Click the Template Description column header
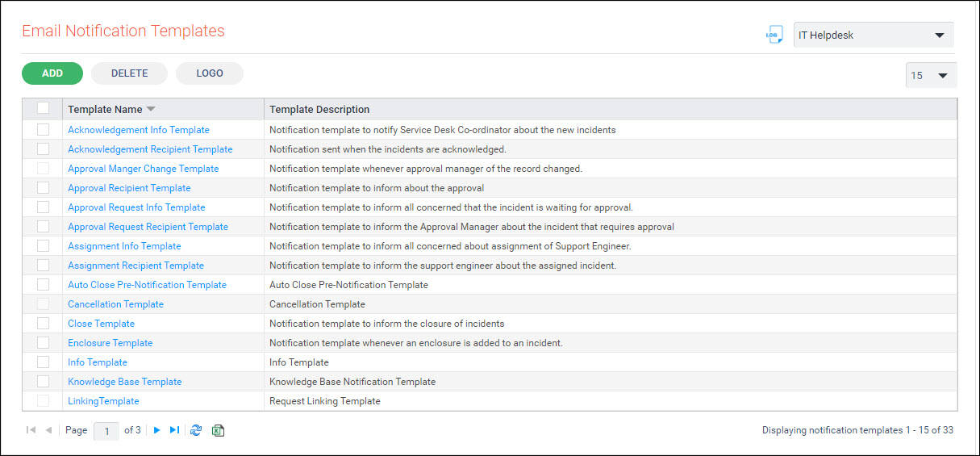The image size is (980, 456). pos(319,109)
